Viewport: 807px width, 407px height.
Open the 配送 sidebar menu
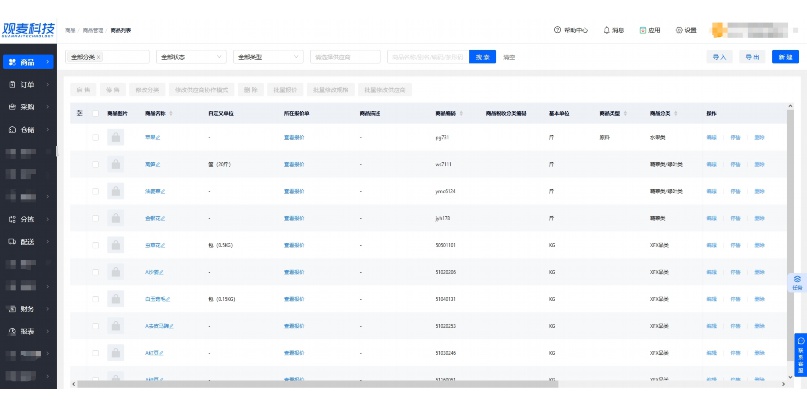[28, 241]
